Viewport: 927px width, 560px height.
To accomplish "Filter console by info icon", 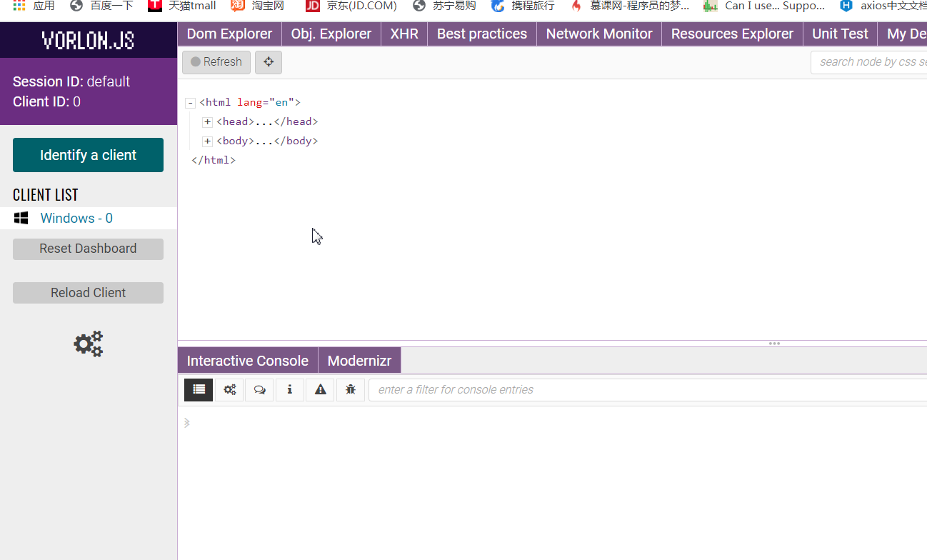I will tap(290, 389).
